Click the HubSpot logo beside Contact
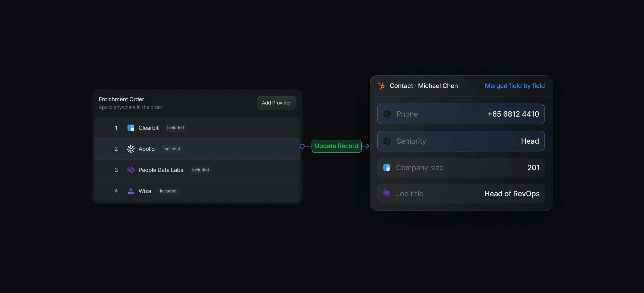Viewport: 644px width, 293px height. click(x=381, y=86)
